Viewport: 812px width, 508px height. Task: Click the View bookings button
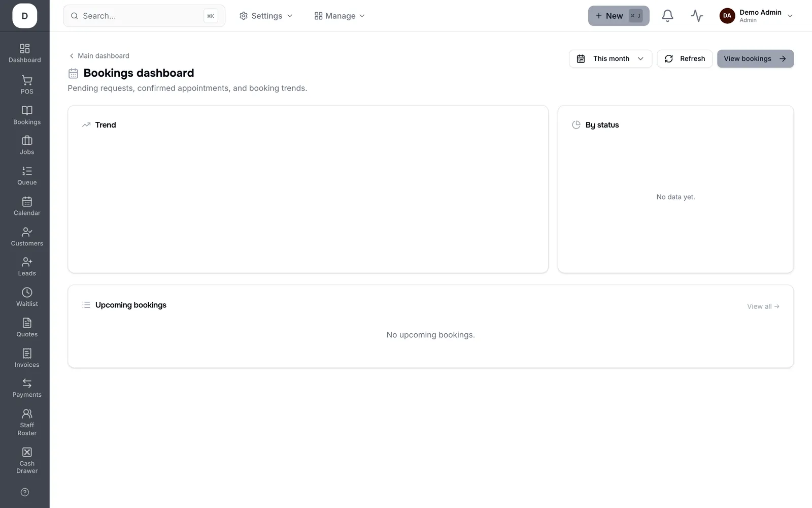[755, 58]
